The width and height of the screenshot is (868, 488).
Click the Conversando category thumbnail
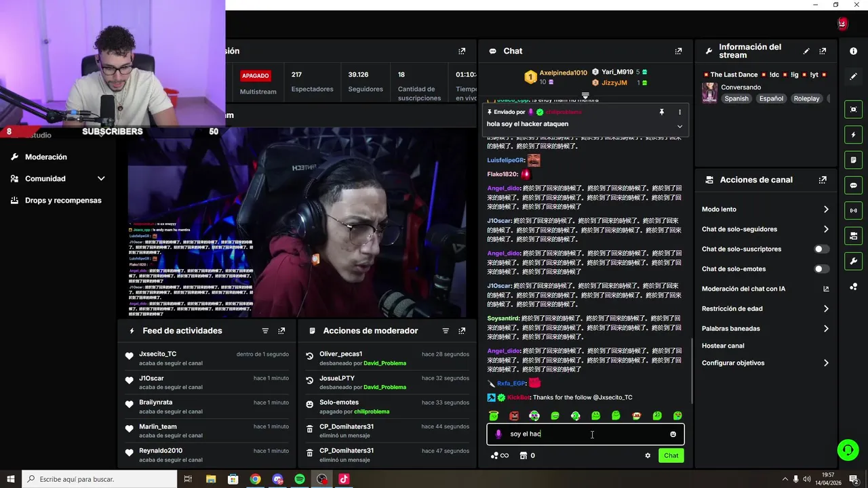pos(709,93)
